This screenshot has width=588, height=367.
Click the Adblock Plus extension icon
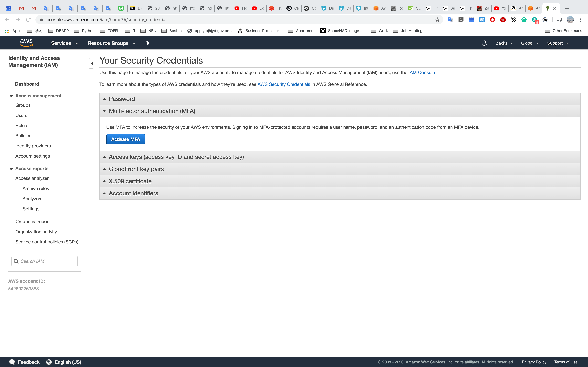(x=503, y=20)
